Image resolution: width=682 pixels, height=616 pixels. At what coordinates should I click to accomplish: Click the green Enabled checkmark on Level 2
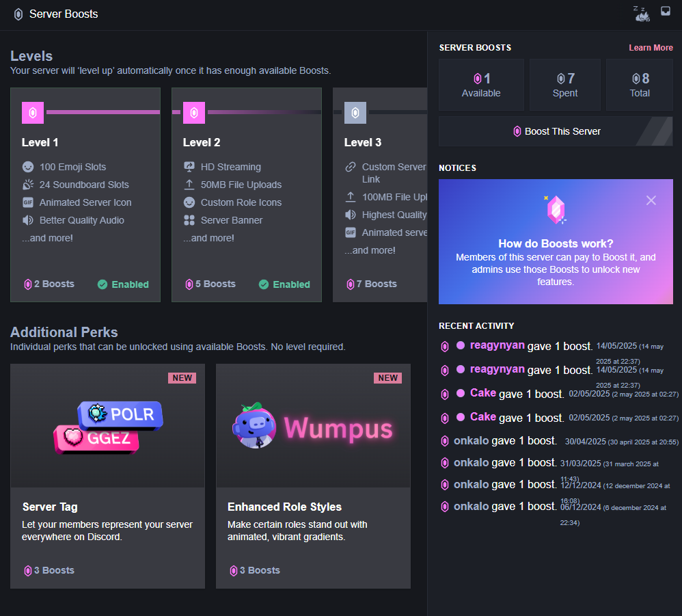pyautogui.click(x=264, y=284)
